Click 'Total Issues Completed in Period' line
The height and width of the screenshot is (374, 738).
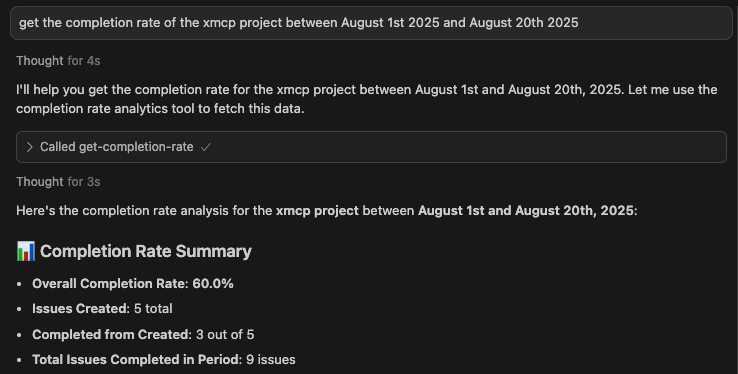point(164,360)
